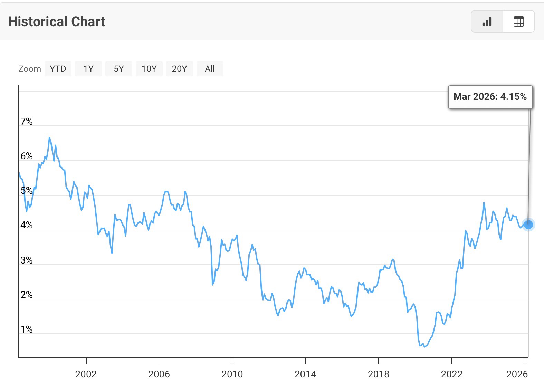Click the 2022 x-axis label
544x392 pixels.
(452, 374)
